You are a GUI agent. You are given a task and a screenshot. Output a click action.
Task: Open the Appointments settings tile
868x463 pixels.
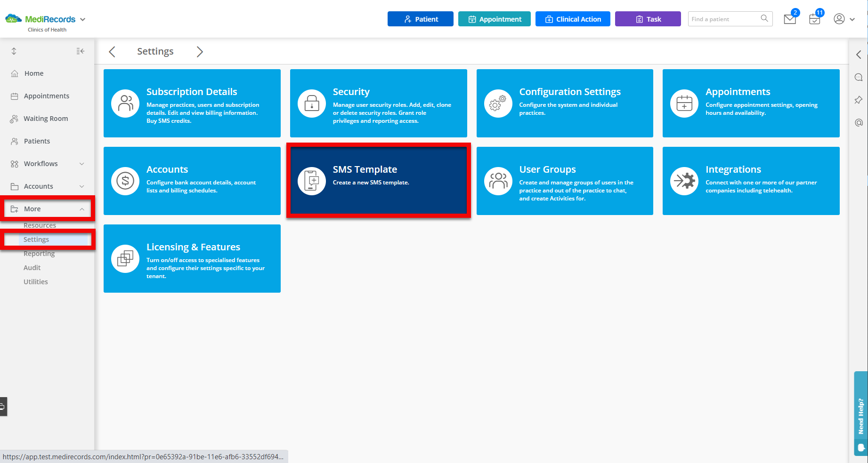click(751, 103)
